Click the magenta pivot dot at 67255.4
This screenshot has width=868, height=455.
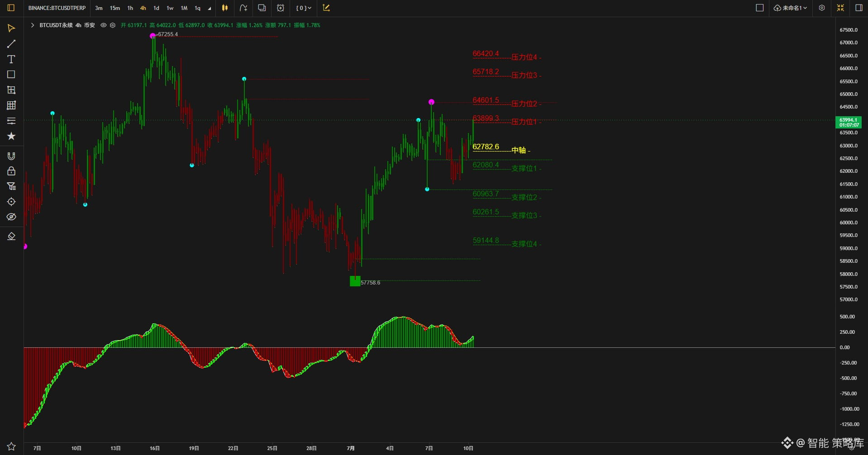click(153, 36)
